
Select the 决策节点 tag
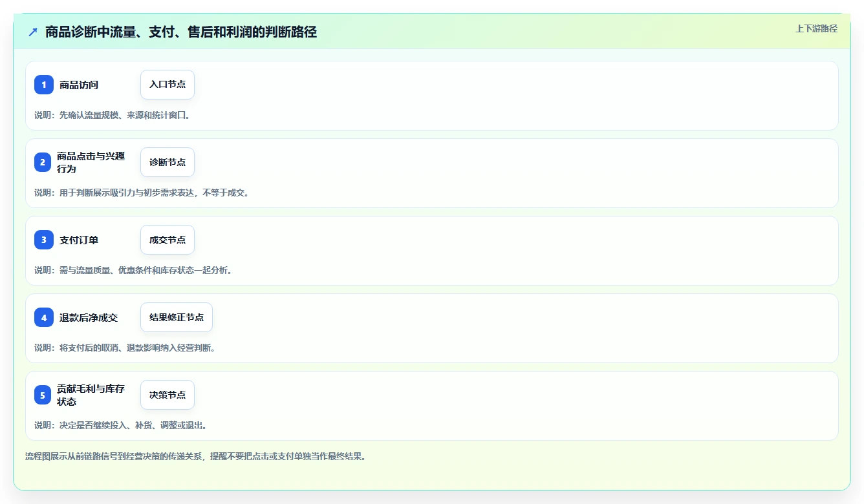point(167,395)
